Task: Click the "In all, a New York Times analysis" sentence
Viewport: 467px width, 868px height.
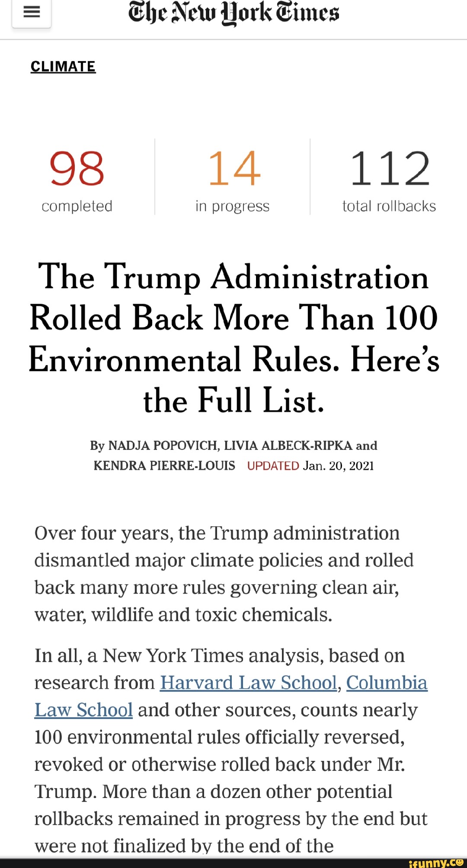Action: coord(220,656)
